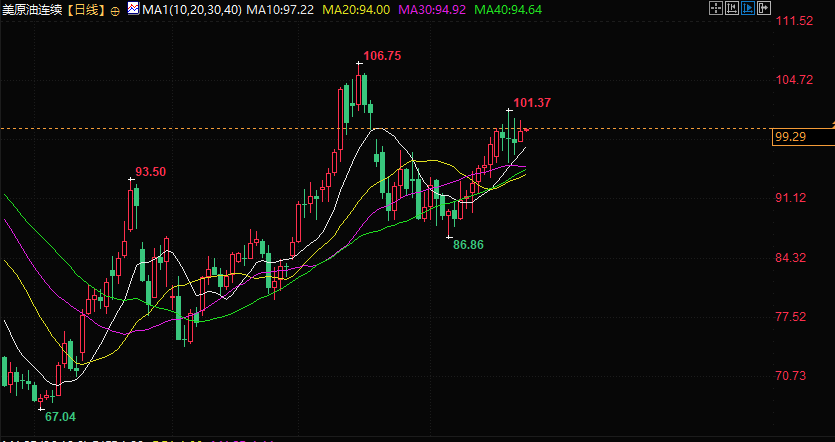Click the MA10:97.22 value
835x442 pixels.
pyautogui.click(x=280, y=10)
